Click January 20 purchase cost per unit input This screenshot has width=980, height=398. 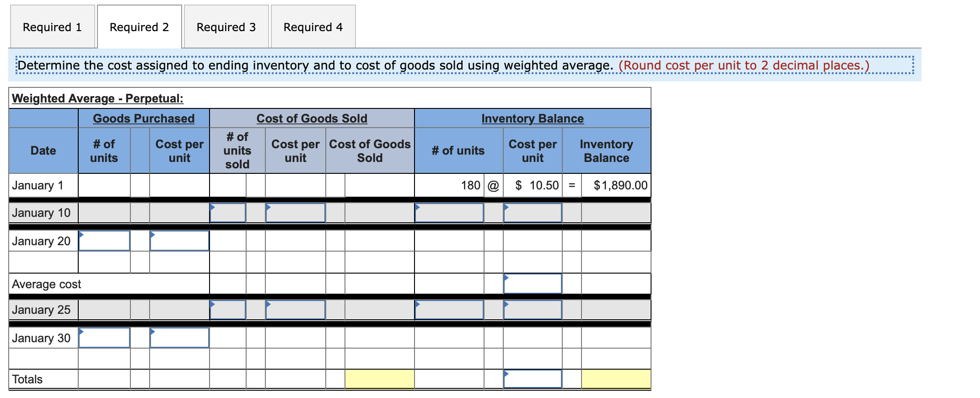coord(179,241)
